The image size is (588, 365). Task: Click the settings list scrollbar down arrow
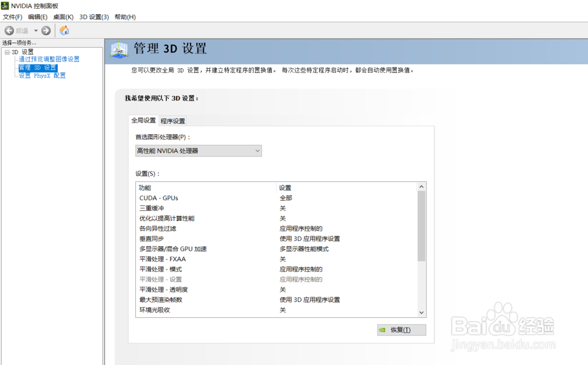tap(421, 313)
